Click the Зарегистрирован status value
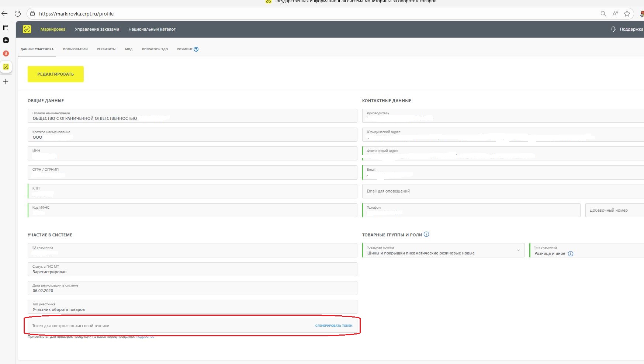The width and height of the screenshot is (644, 364). tap(49, 272)
